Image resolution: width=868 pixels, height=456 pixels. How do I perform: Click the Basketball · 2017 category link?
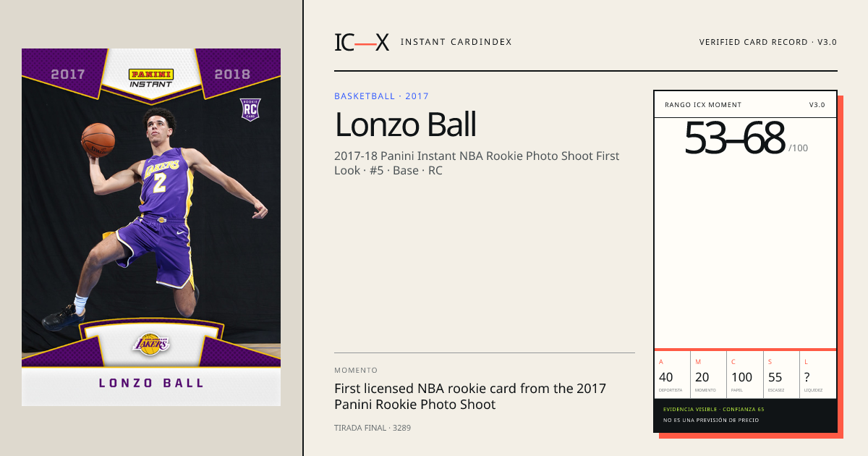[381, 96]
